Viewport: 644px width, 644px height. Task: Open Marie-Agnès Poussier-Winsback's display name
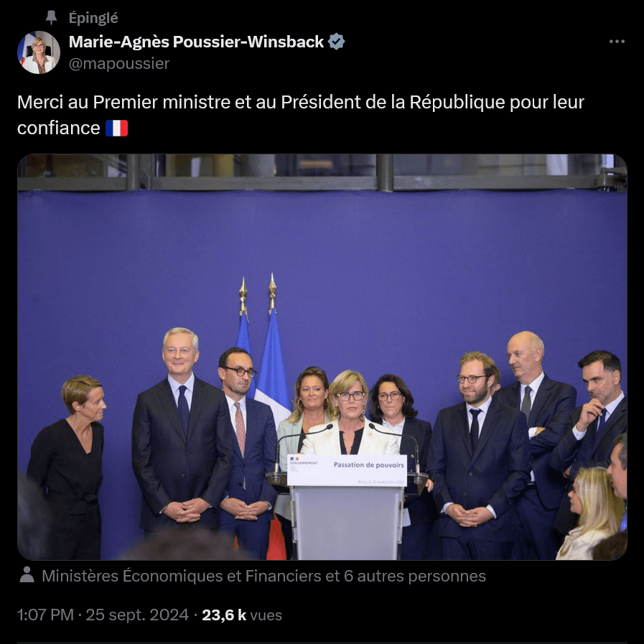(196, 42)
